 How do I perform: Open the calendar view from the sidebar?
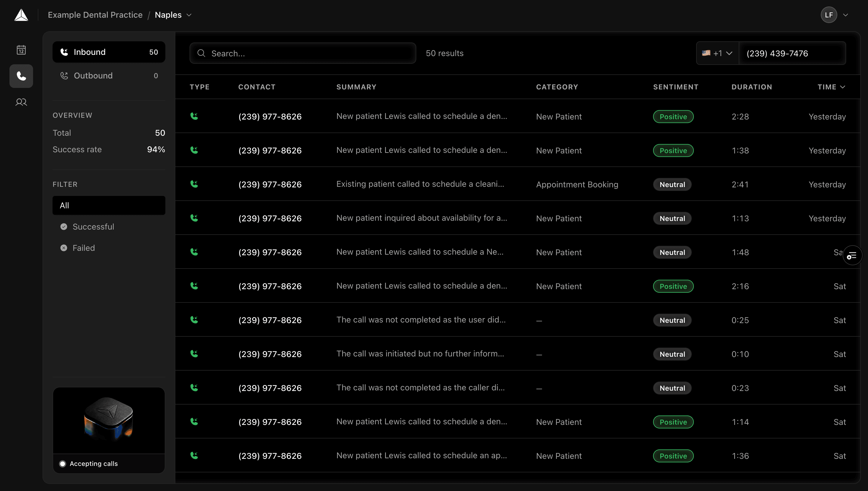(x=21, y=50)
